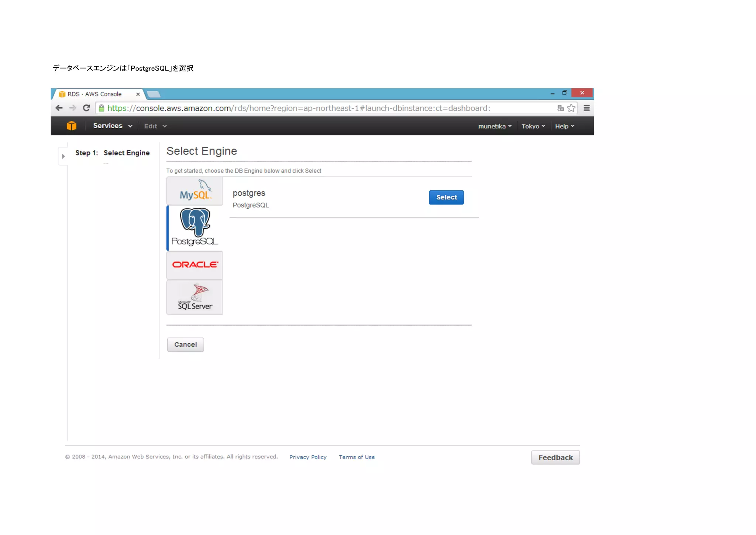Click the browser address bar URL
Image resolution: width=756 pixels, height=535 pixels.
[x=299, y=108]
